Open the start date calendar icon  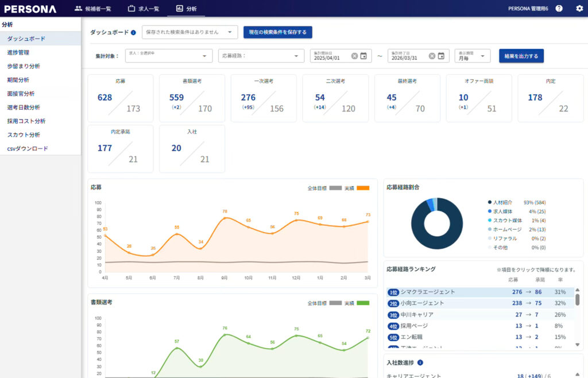(x=363, y=56)
